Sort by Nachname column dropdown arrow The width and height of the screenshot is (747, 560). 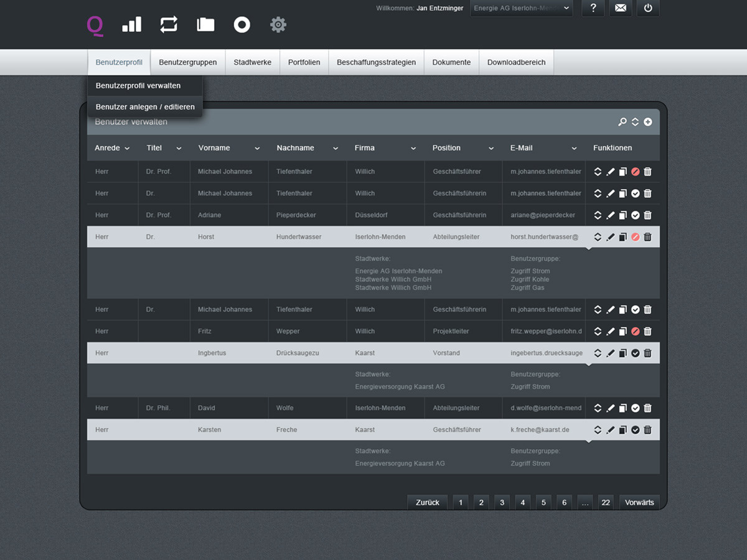click(336, 148)
